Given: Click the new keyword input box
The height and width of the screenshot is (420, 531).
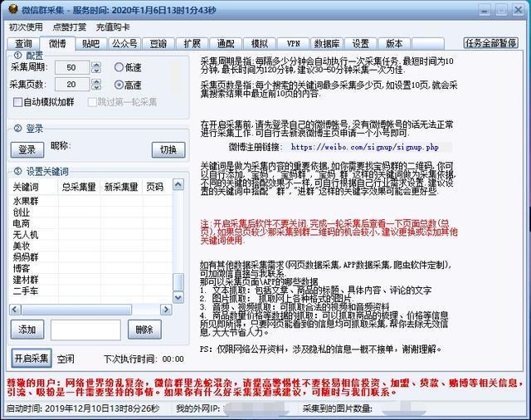Looking at the screenshot, I should click(85, 330).
